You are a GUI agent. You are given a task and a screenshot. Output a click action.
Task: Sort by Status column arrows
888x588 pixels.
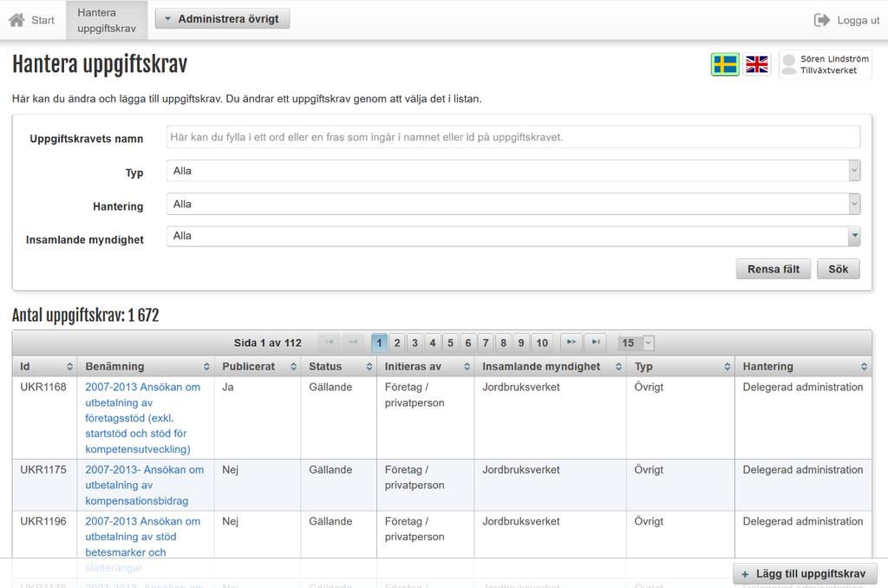[x=369, y=367]
